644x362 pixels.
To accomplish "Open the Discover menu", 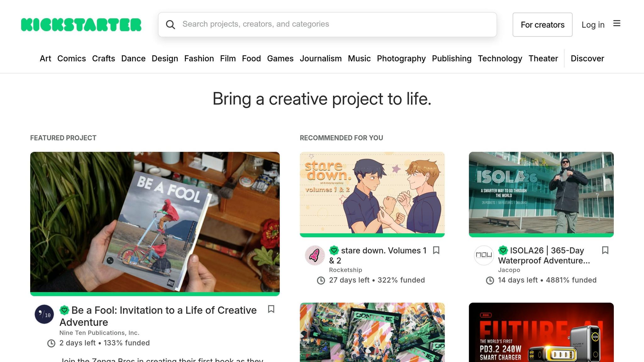I will (x=587, y=58).
